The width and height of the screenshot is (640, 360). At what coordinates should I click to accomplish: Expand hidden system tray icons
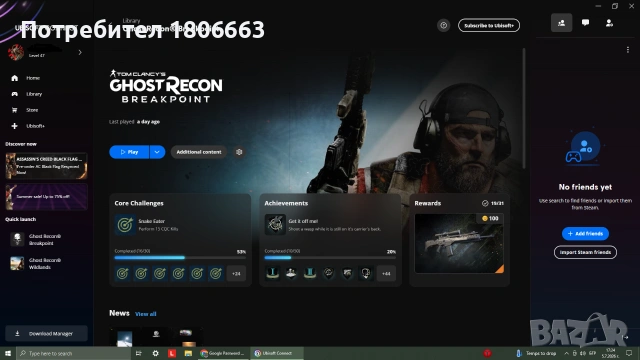pyautogui.click(x=567, y=353)
